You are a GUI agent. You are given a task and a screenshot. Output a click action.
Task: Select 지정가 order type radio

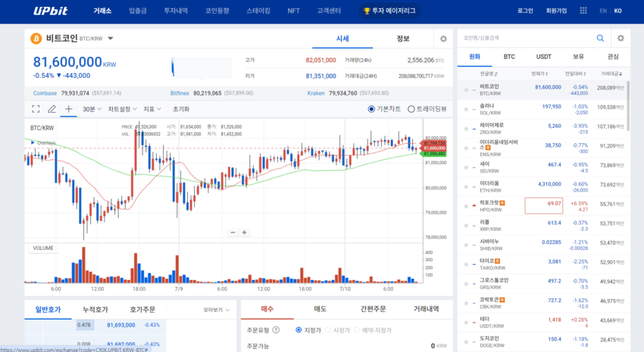pos(299,330)
